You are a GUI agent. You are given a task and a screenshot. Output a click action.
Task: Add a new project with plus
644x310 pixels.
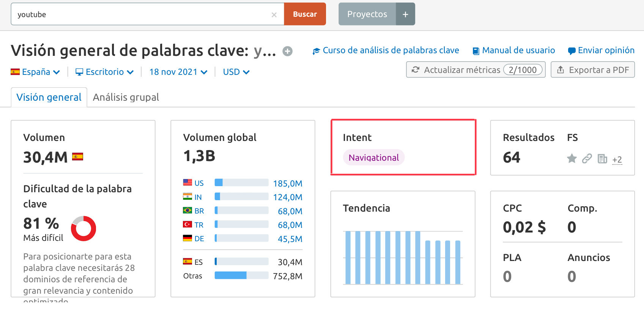405,14
